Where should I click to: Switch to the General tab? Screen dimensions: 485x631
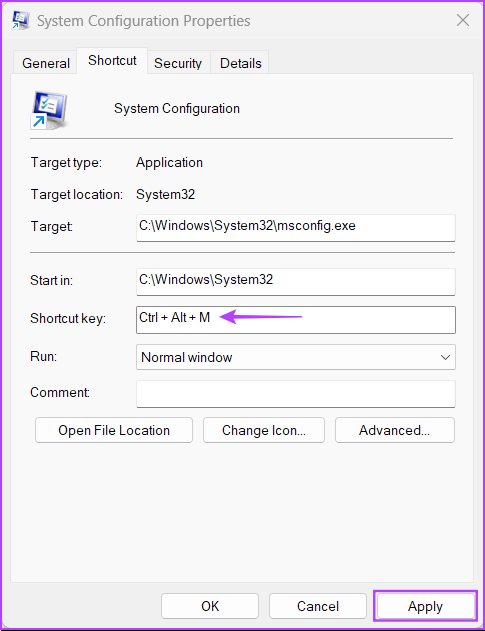tap(46, 63)
